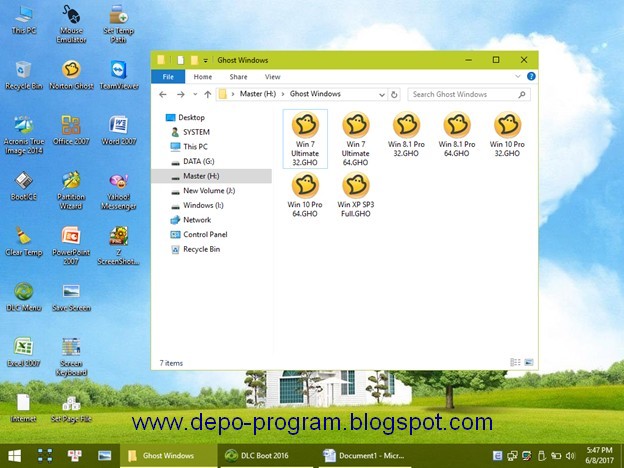Go up one folder level
Viewport: 624px width, 468px height.
[207, 94]
